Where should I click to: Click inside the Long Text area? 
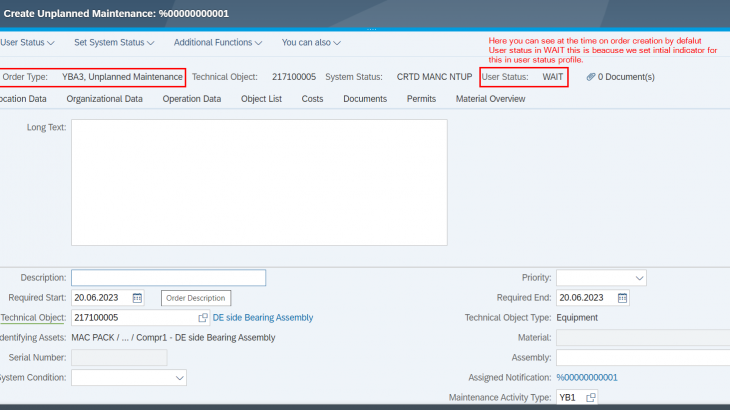[259, 182]
